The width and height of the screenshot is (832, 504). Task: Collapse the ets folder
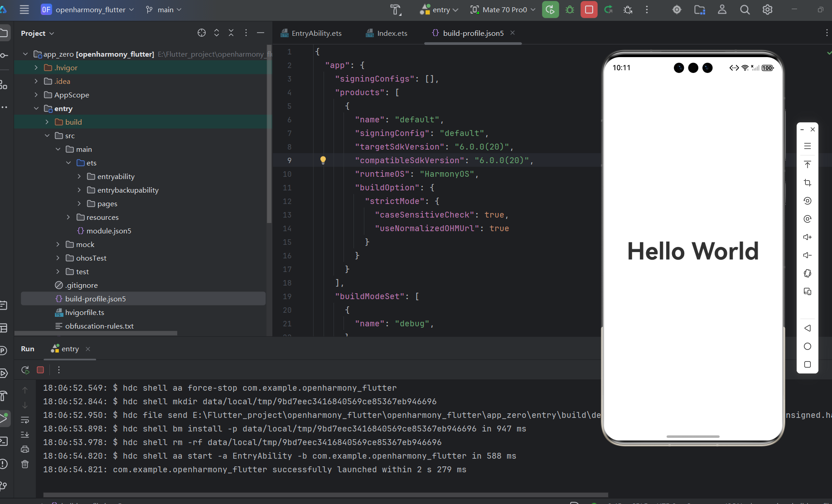click(x=68, y=163)
